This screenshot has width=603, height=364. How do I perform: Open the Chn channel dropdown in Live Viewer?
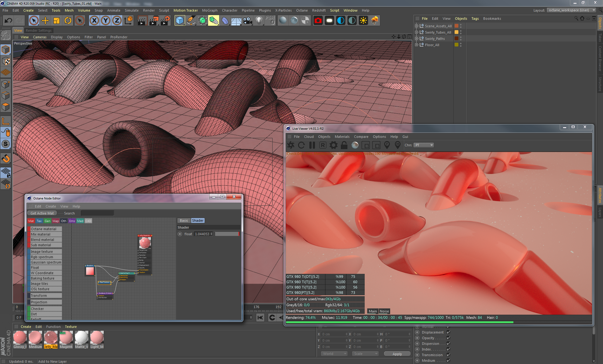click(423, 145)
